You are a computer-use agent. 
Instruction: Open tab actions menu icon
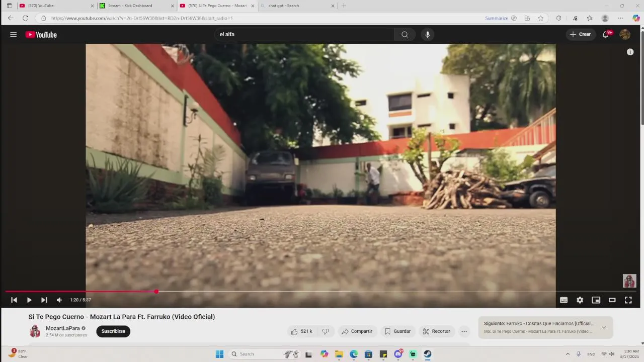click(9, 6)
